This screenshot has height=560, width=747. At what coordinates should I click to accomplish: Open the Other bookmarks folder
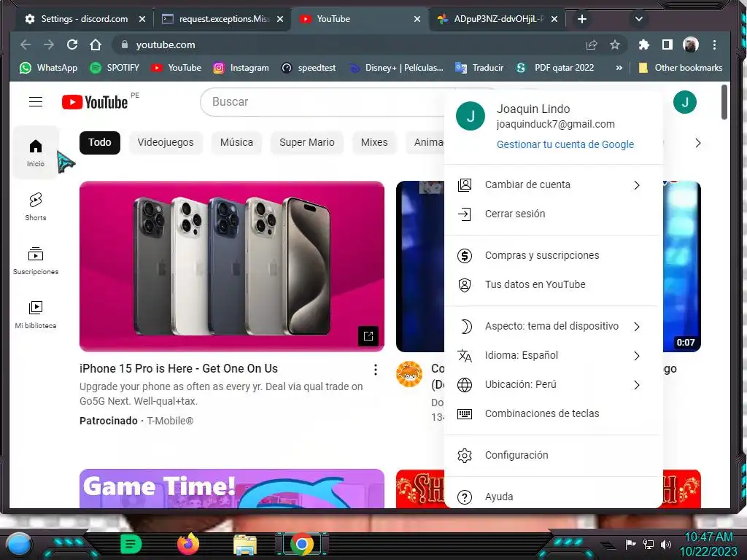point(681,68)
